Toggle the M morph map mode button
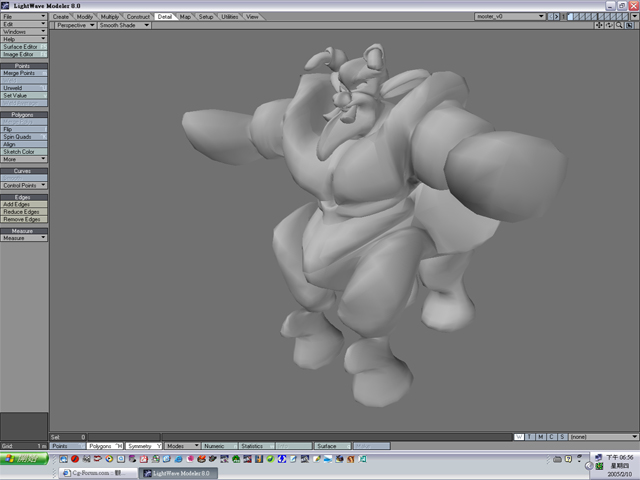The image size is (640, 480). tap(540, 437)
